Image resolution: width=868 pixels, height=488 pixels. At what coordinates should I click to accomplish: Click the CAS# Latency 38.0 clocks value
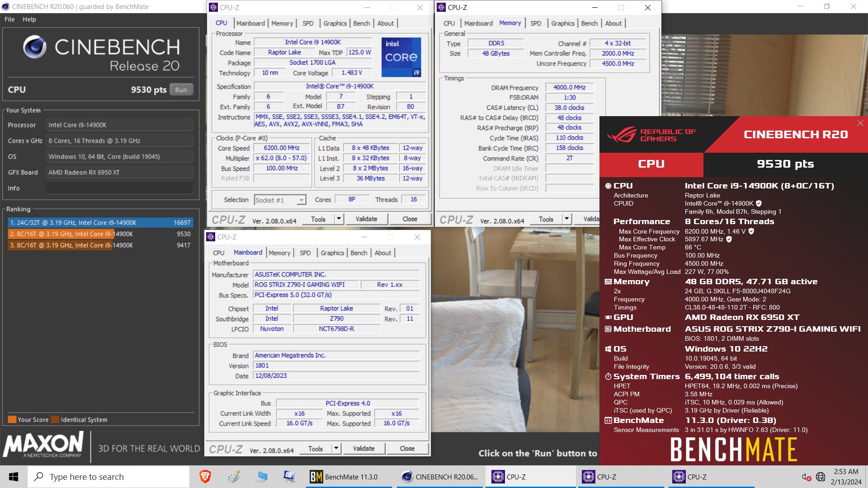569,108
